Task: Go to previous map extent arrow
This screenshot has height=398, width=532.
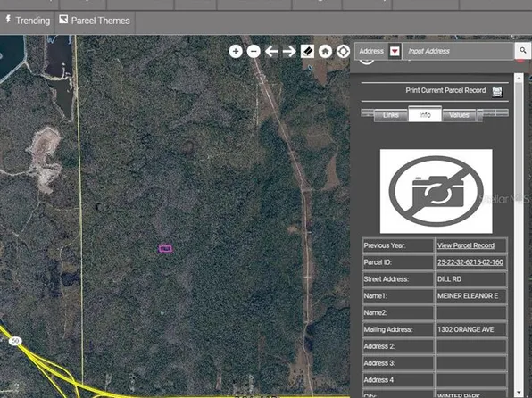Action: click(x=271, y=52)
